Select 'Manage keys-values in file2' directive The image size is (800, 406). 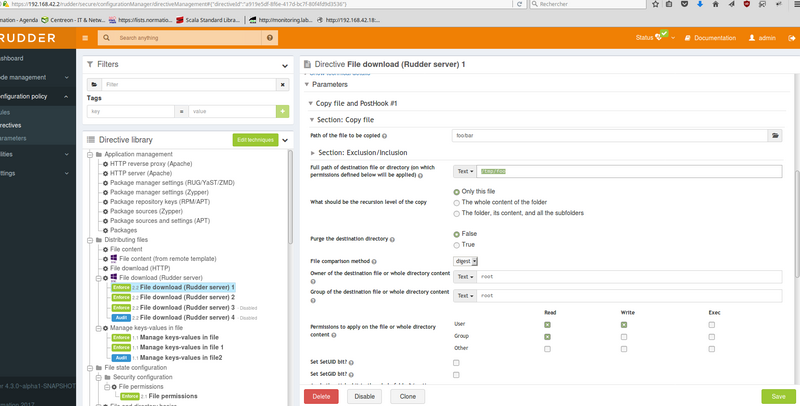181,358
